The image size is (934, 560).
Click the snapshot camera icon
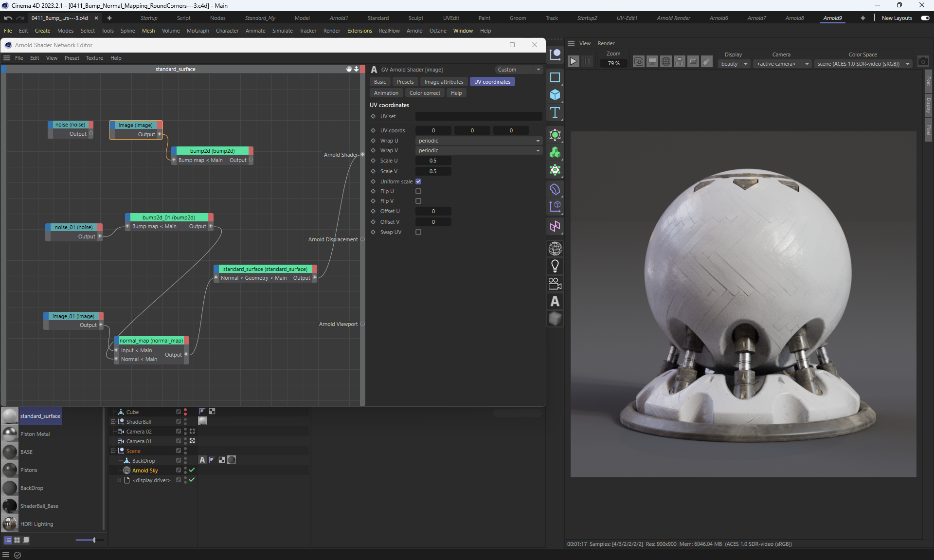(923, 61)
